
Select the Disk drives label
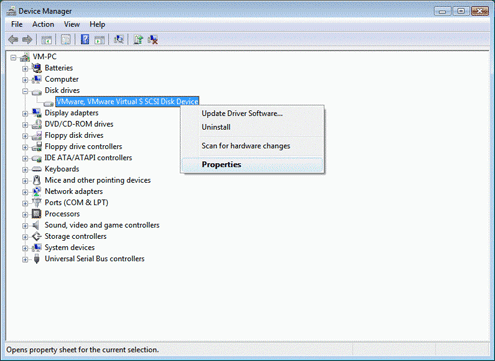(62, 90)
